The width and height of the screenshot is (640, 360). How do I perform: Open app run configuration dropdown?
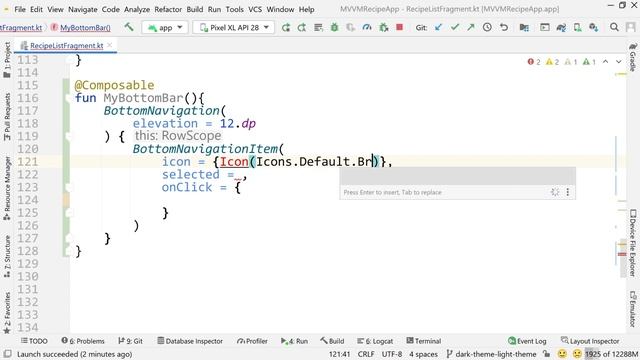pos(165,27)
